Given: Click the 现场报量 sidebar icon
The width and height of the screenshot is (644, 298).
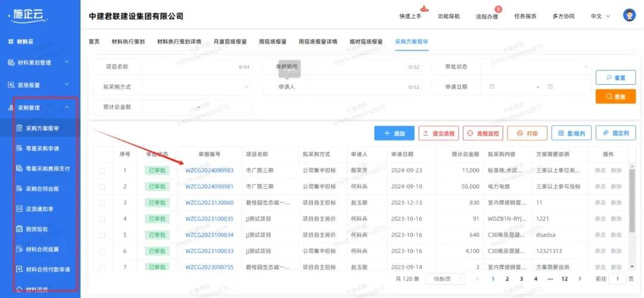Looking at the screenshot, I should (x=11, y=85).
